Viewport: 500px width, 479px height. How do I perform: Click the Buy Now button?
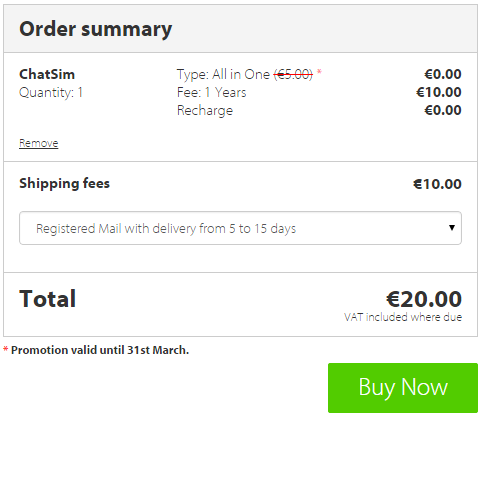pyautogui.click(x=403, y=388)
